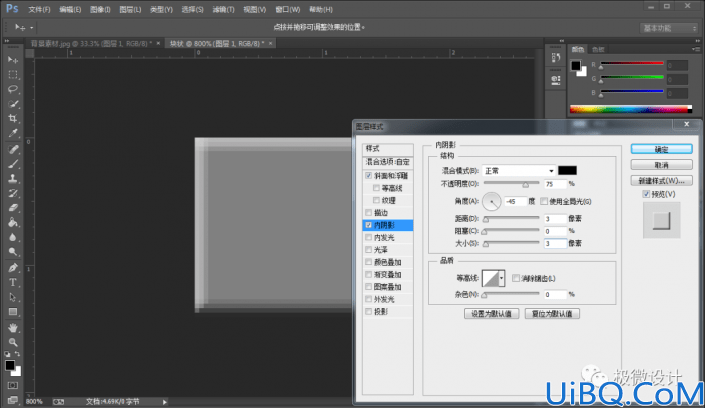Enable 外发光 outer glow checkbox
Screen dimensions: 705x408
369,299
